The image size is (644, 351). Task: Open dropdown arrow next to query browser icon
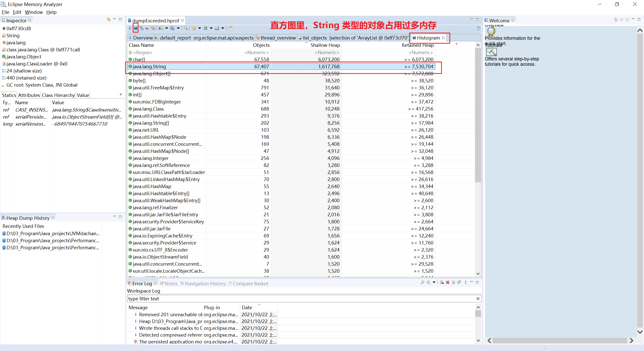(x=178, y=28)
